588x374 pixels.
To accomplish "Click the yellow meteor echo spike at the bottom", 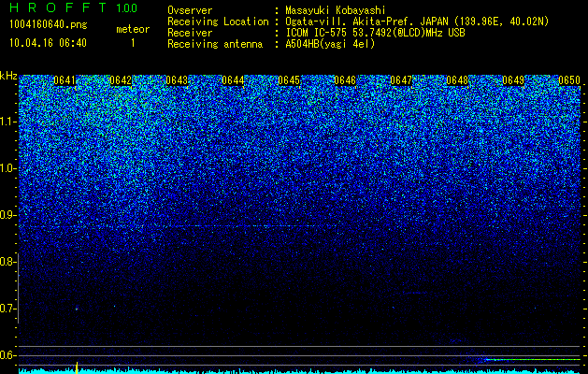I will (x=77, y=367).
